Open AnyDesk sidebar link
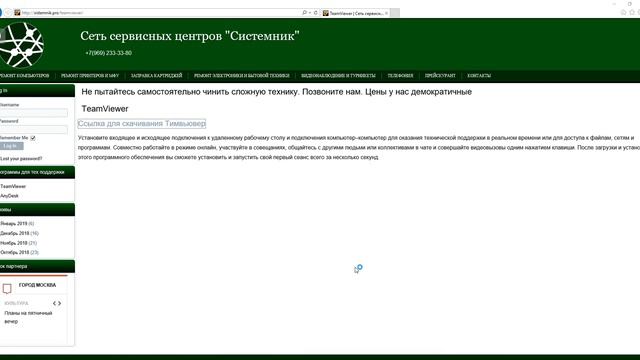This screenshot has width=640, height=360. pyautogui.click(x=9, y=196)
